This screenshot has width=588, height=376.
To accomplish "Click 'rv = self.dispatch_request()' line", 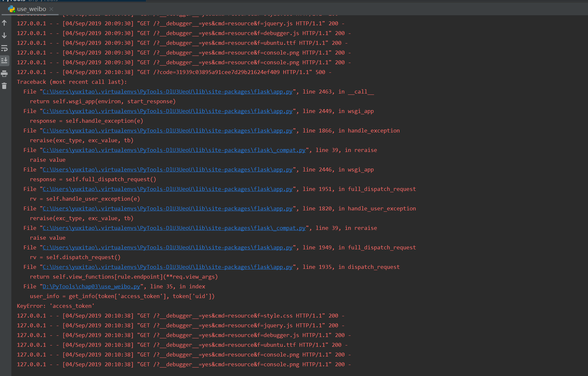I will click(x=75, y=257).
